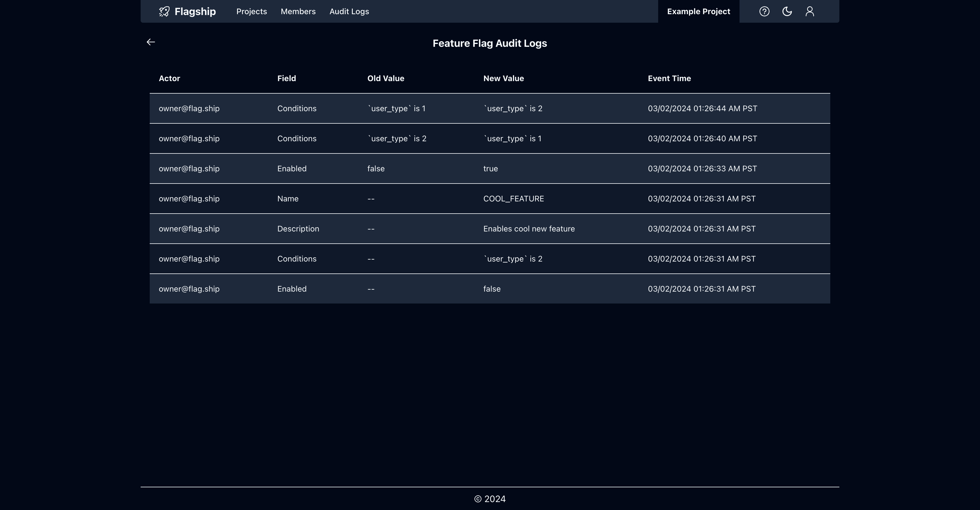This screenshot has width=980, height=510.
Task: Click old value 'false' in 01:26:33 row
Action: click(x=376, y=168)
